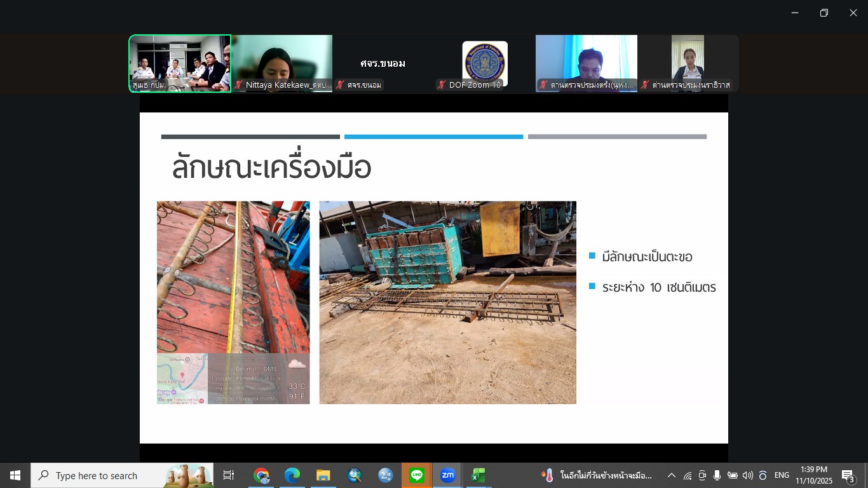Open File Explorer from taskbar

click(323, 475)
